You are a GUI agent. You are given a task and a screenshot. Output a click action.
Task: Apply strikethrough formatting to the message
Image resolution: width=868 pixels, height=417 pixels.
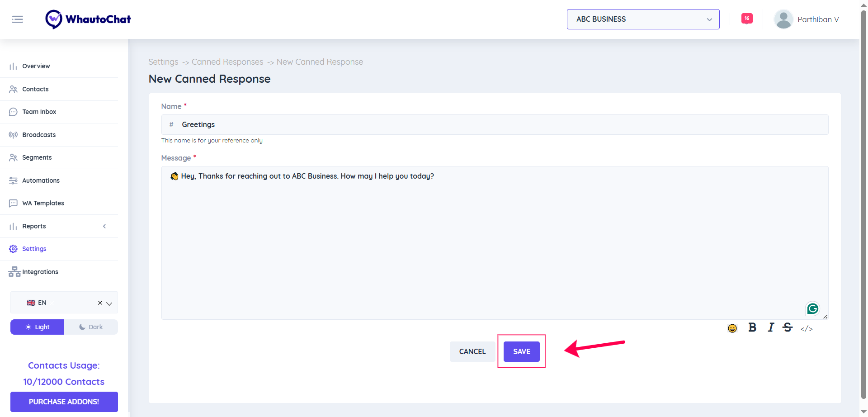[x=788, y=327]
